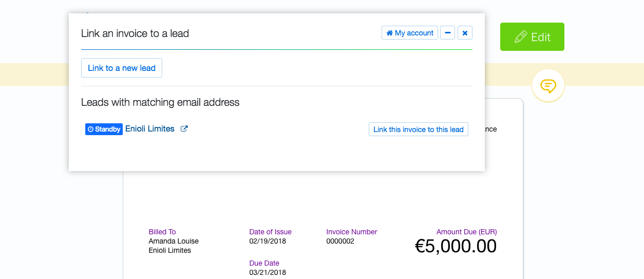The image size is (644, 279).
Task: Click invoice number 0000002
Action: [x=340, y=241]
